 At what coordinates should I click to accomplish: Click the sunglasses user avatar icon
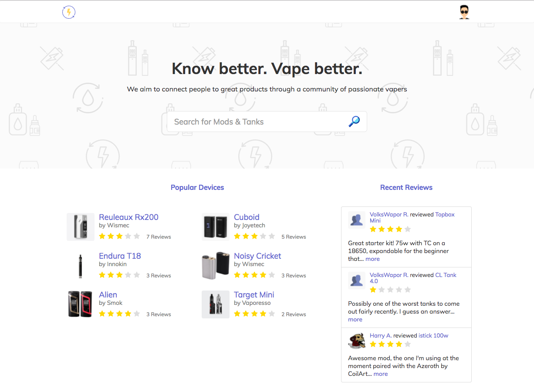[x=464, y=12]
